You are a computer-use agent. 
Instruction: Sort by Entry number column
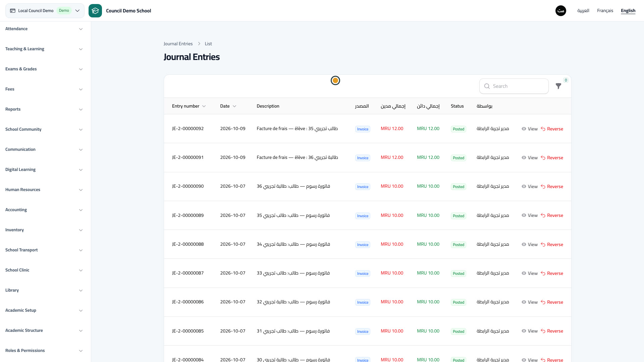pos(189,106)
